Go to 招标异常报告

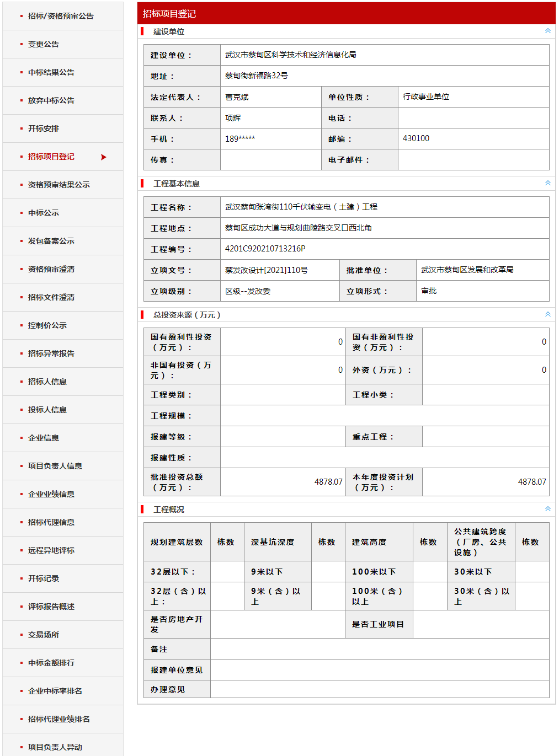(x=51, y=353)
